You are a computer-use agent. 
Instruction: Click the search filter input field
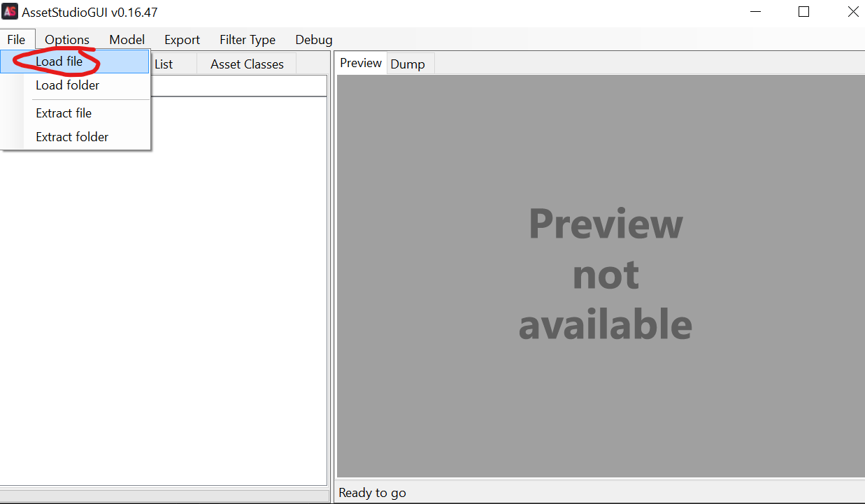(x=238, y=86)
